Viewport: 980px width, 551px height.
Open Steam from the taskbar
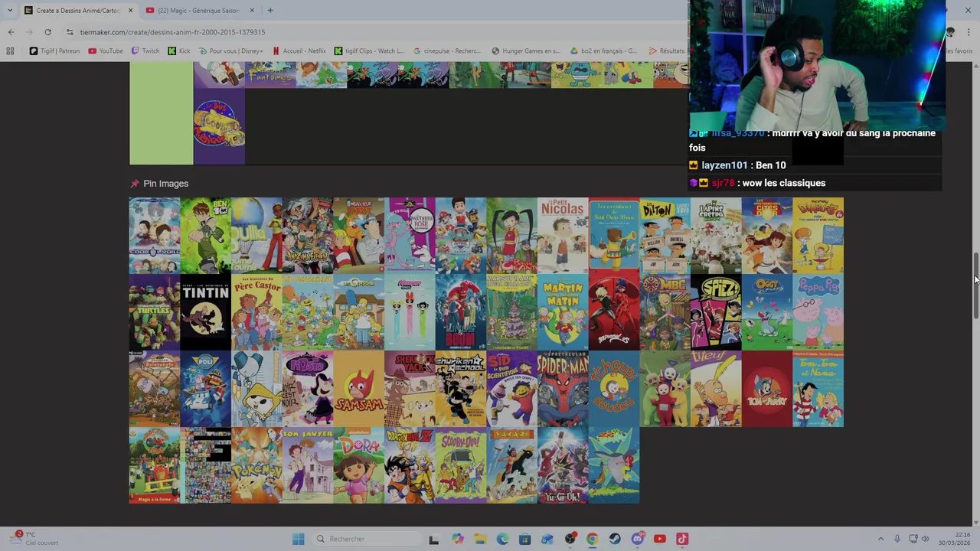[x=615, y=539]
